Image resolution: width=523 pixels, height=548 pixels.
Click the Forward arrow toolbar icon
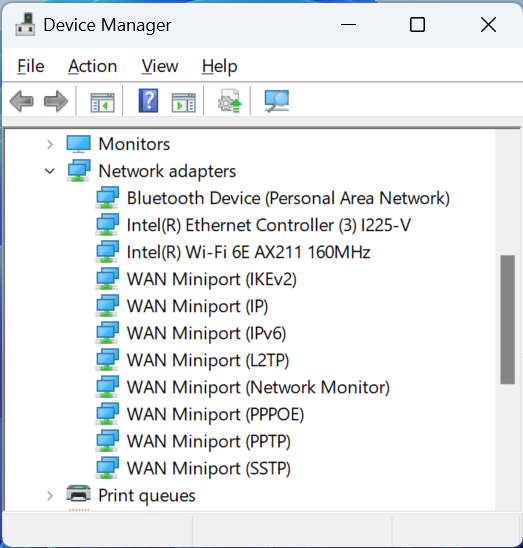tap(56, 101)
